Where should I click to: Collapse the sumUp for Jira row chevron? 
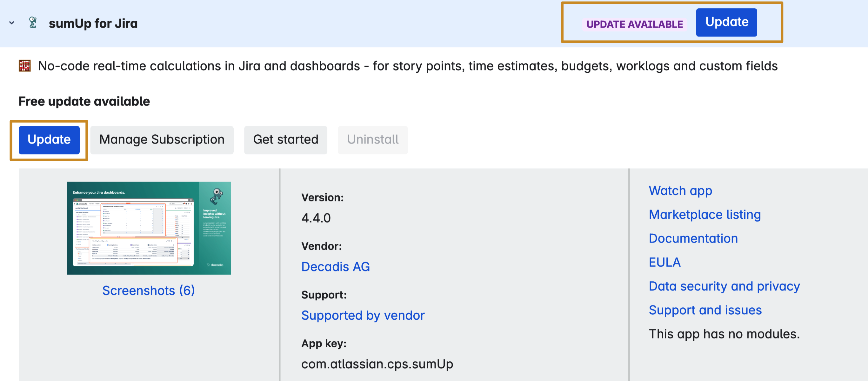(12, 23)
